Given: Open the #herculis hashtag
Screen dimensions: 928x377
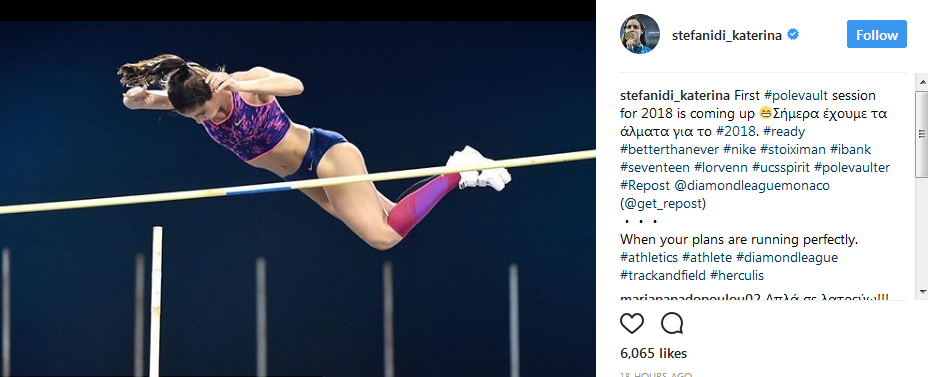Looking at the screenshot, I should [737, 275].
